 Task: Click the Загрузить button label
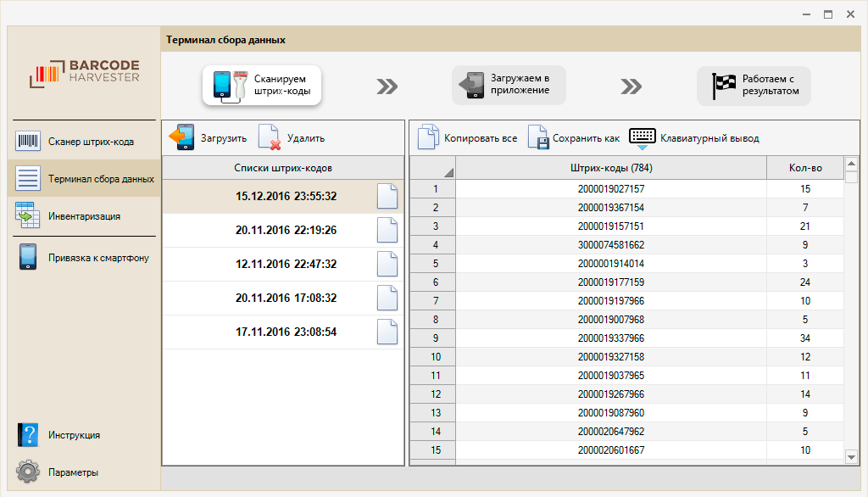point(224,138)
